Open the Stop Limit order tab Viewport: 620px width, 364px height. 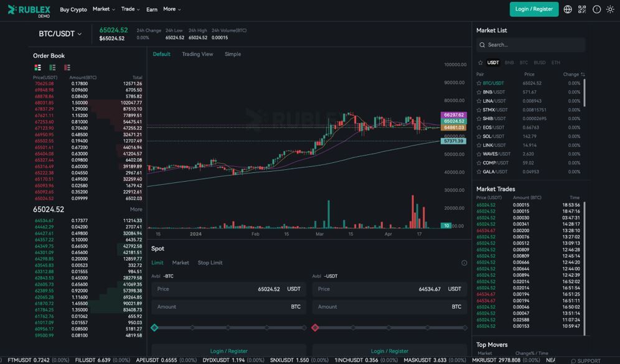210,263
